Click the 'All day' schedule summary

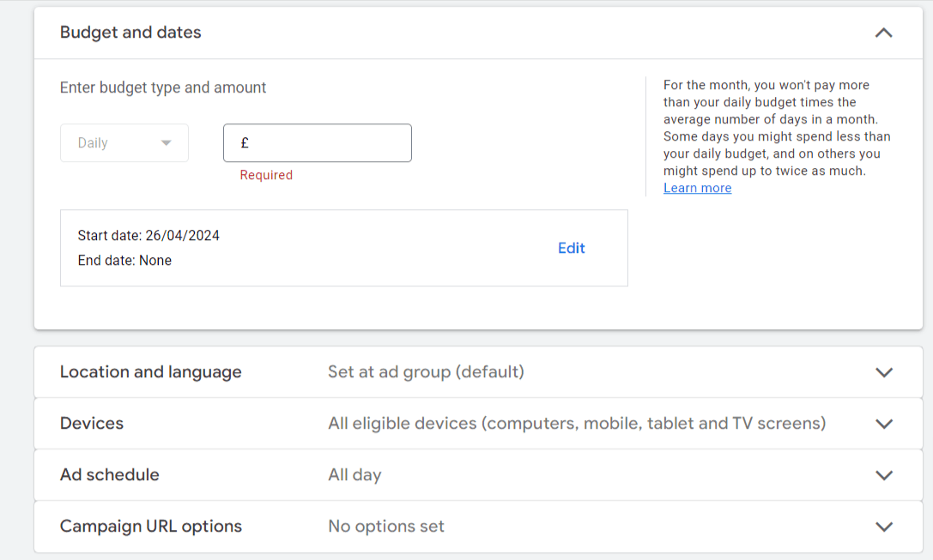[354, 475]
